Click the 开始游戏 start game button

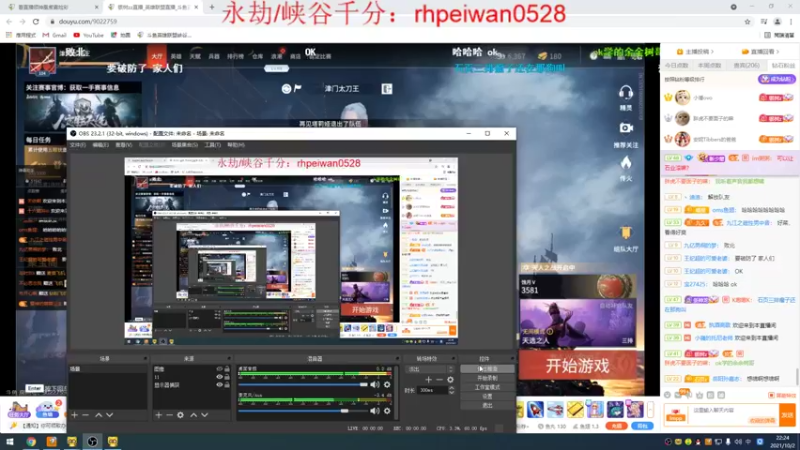578,365
